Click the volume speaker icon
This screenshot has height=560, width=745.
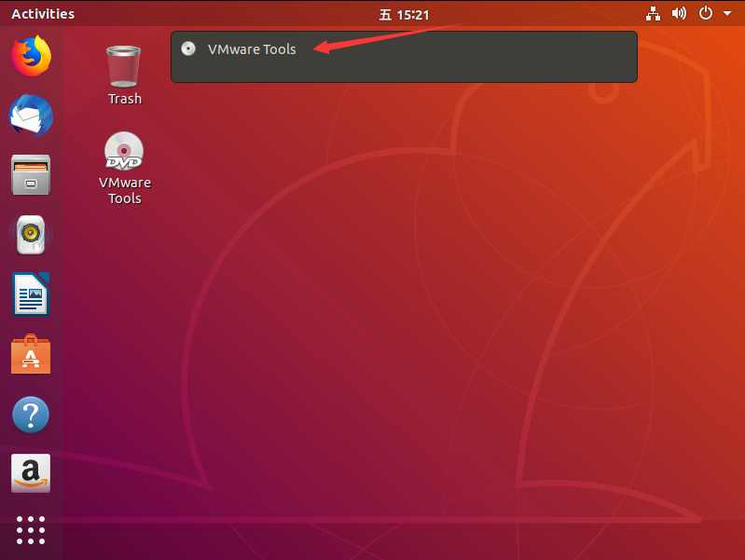click(x=679, y=13)
